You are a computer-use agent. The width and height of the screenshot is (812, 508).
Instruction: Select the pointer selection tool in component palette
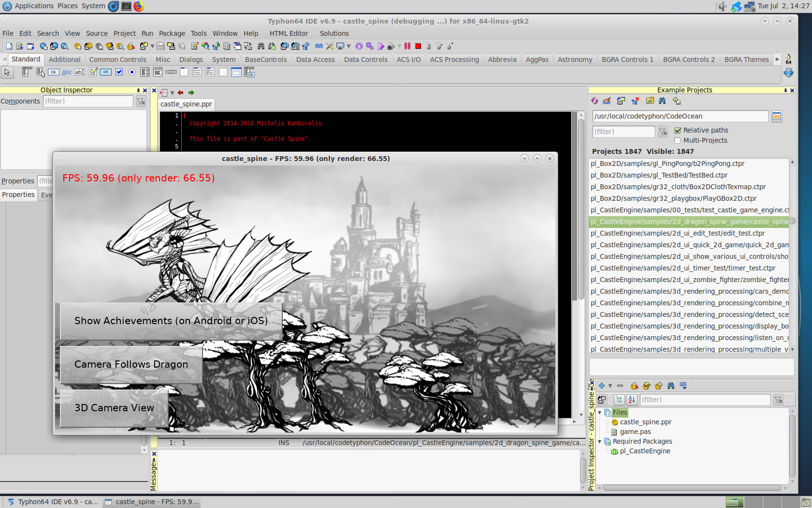7,72
